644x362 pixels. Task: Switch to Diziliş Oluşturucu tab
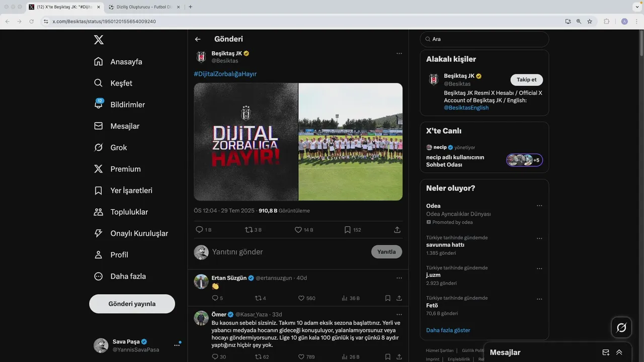pyautogui.click(x=144, y=7)
